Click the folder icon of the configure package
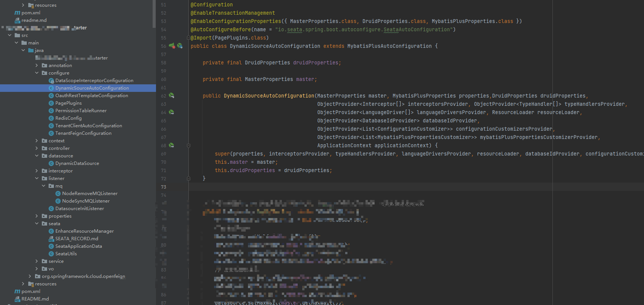Viewport: 644px width, 305px height. [x=44, y=73]
